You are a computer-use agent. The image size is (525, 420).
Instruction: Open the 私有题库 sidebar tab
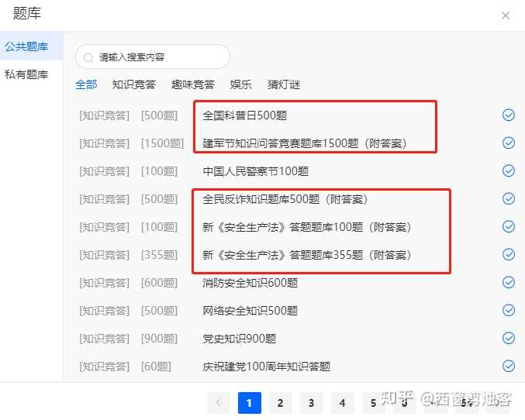click(x=26, y=74)
